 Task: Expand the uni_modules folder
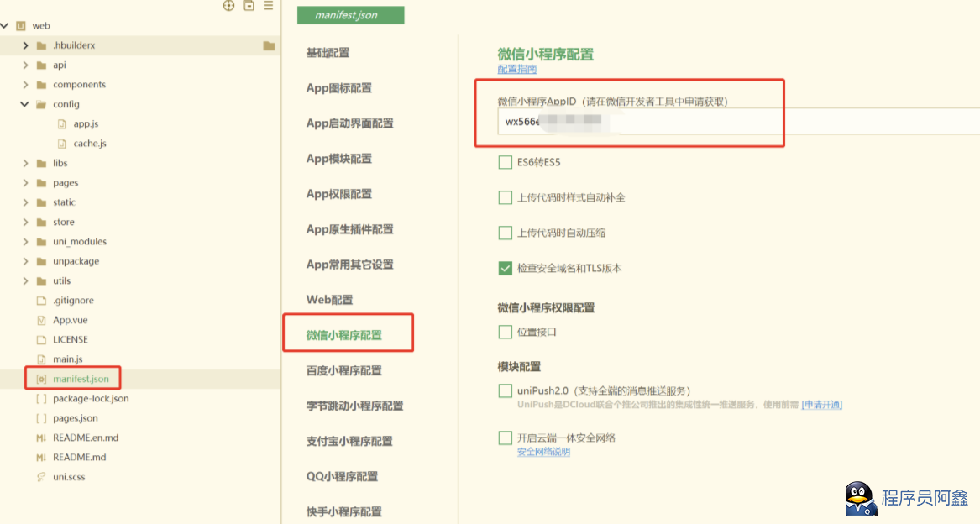pos(25,241)
